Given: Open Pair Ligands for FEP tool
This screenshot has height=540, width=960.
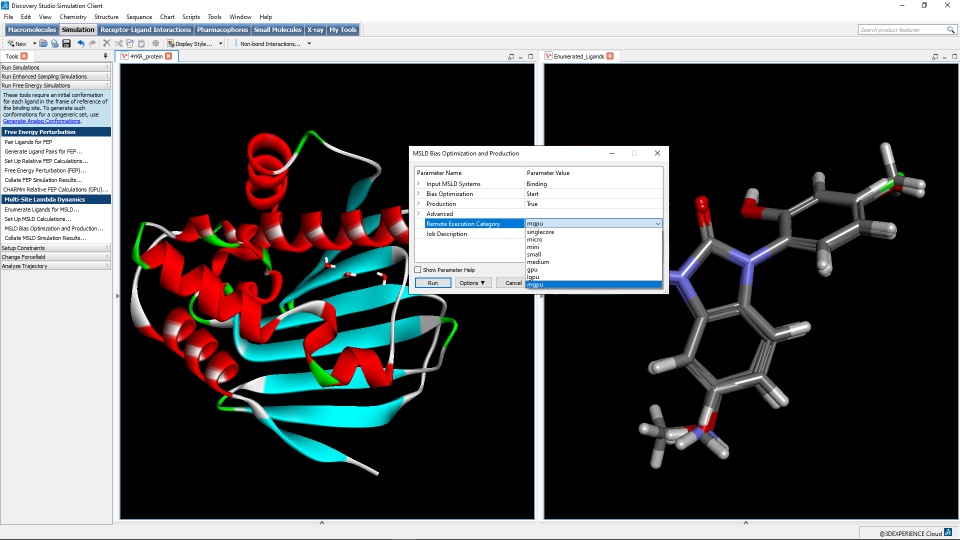Looking at the screenshot, I should [x=28, y=141].
